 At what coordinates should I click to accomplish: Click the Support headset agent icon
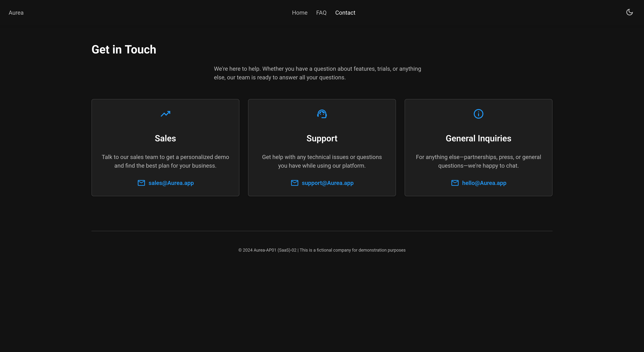coord(322,114)
